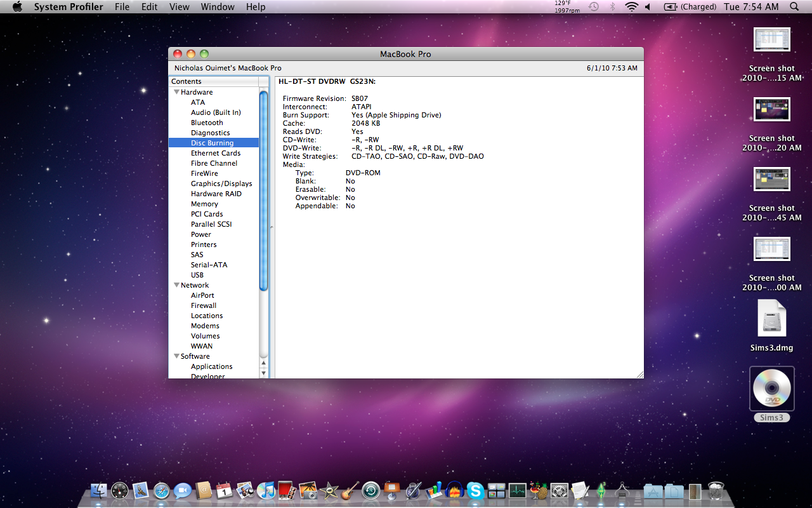This screenshot has height=508, width=812.
Task: Select Firewall under Network
Action: click(204, 305)
